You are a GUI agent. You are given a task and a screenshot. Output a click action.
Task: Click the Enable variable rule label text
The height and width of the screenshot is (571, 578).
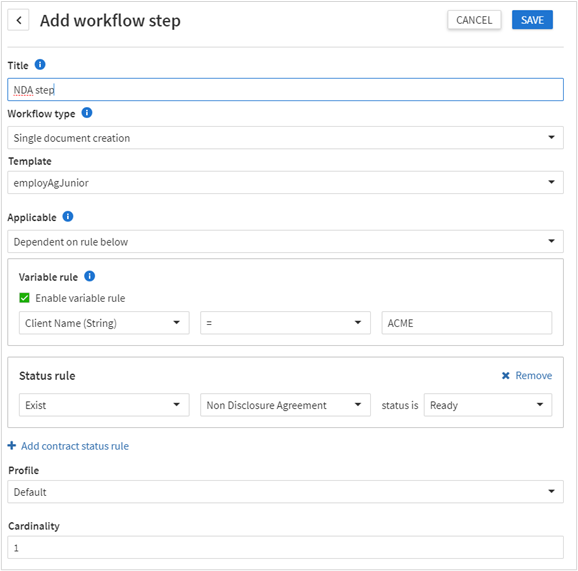(x=80, y=298)
